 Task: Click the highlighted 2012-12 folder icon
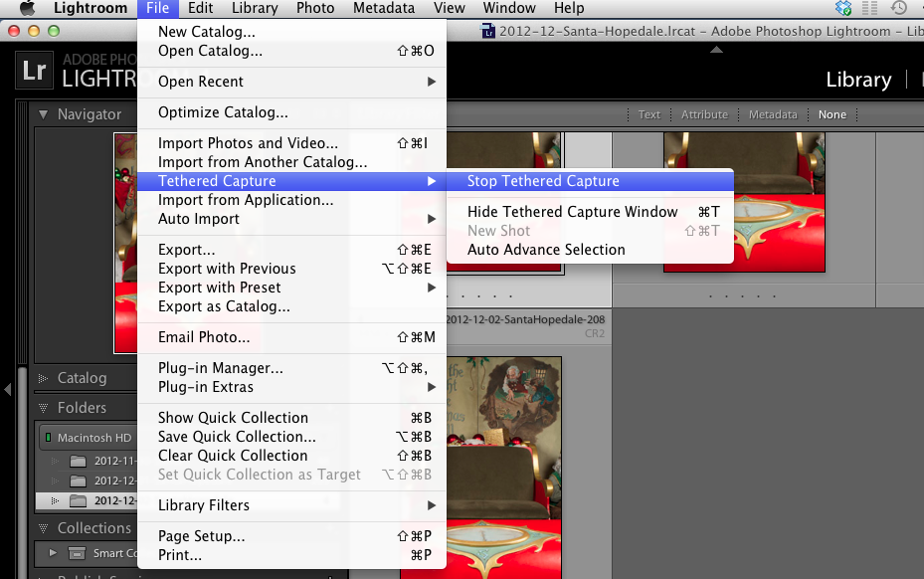tap(78, 500)
